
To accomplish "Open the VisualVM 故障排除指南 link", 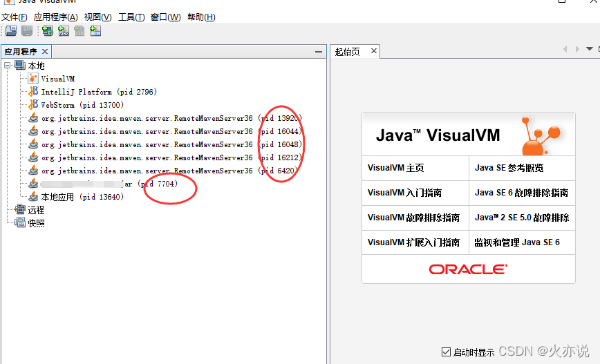I will [x=413, y=218].
